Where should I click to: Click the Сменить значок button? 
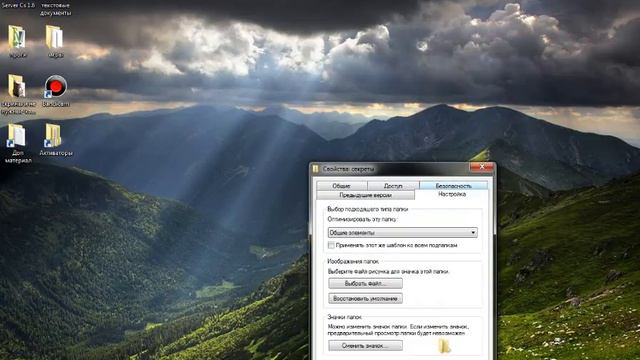pos(365,346)
